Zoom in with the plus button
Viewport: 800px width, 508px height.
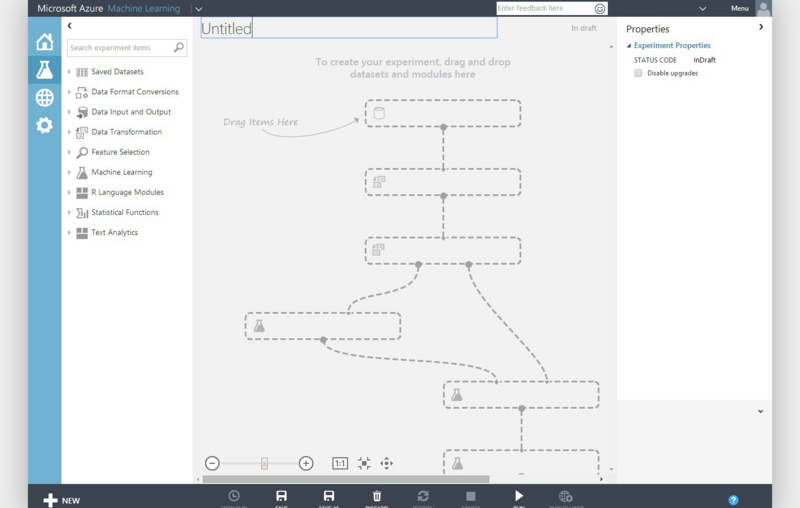pyautogui.click(x=306, y=463)
